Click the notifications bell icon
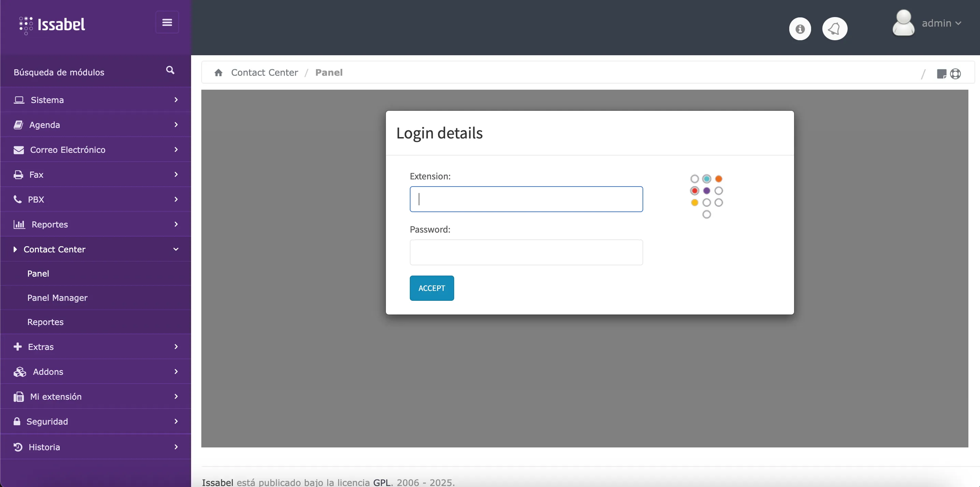This screenshot has height=487, width=980. click(834, 29)
